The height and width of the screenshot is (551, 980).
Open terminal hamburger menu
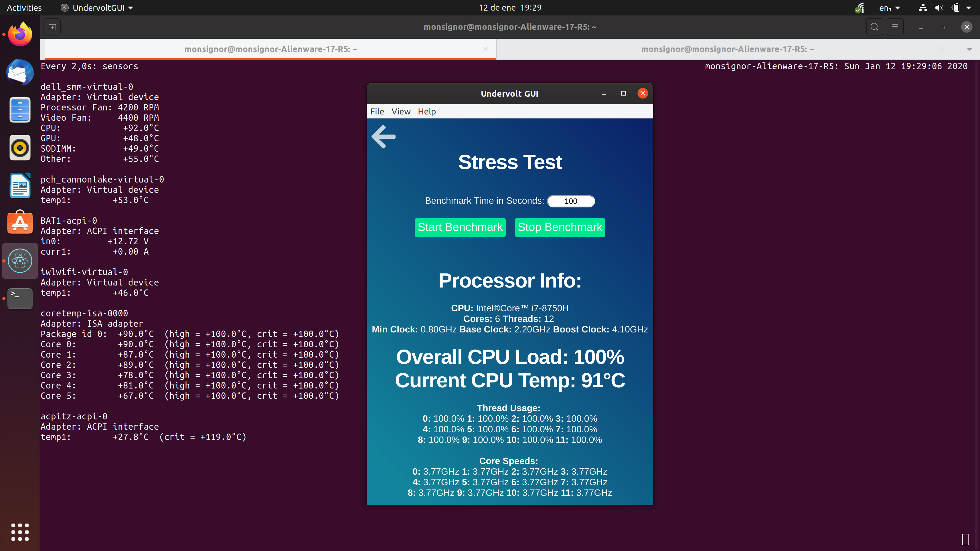[x=895, y=27]
